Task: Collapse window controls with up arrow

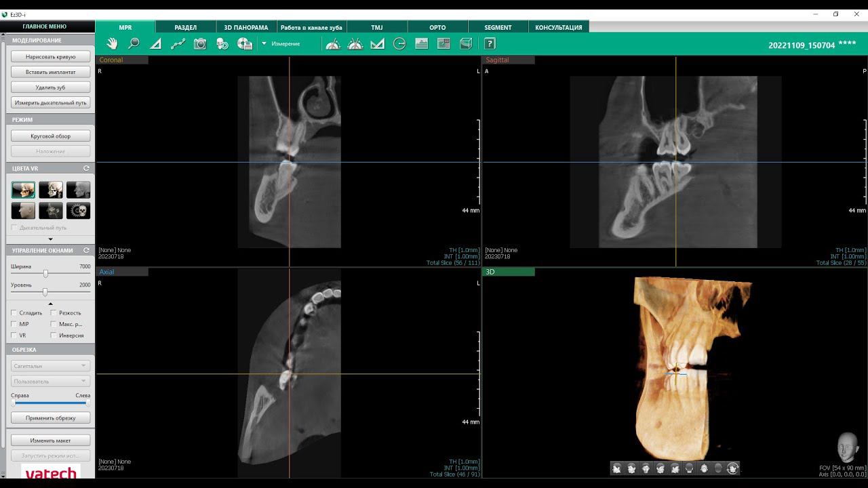Action: [x=51, y=303]
